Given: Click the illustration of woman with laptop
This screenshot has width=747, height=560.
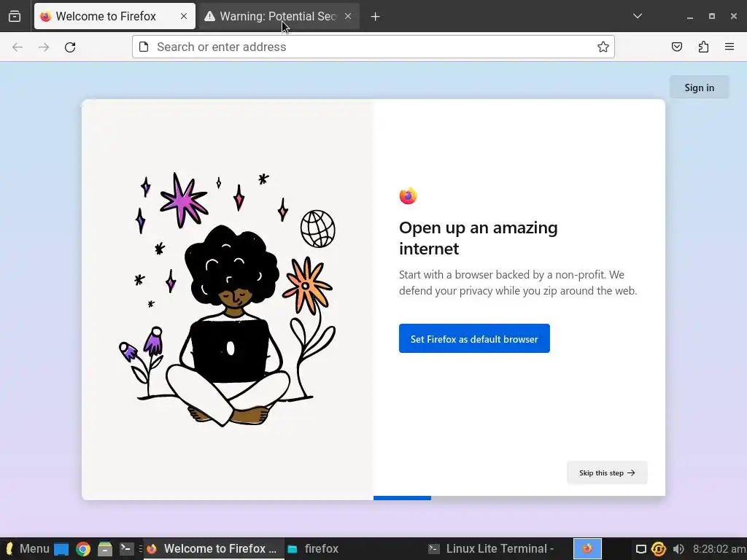Looking at the screenshot, I should click(228, 300).
